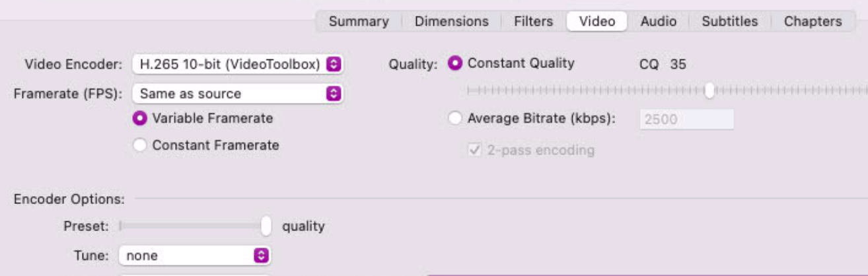
Task: Click the Constant Quality slider handle
Action: 709,90
